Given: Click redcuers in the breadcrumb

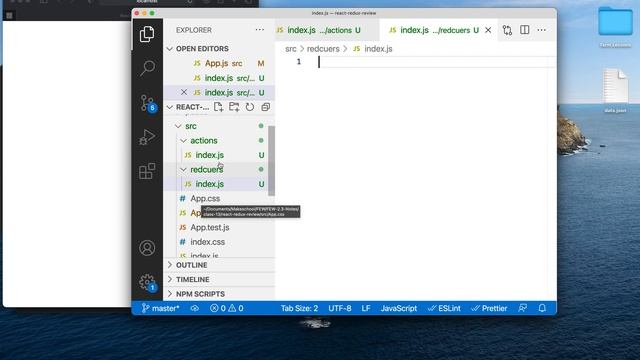Looking at the screenshot, I should pyautogui.click(x=323, y=49).
